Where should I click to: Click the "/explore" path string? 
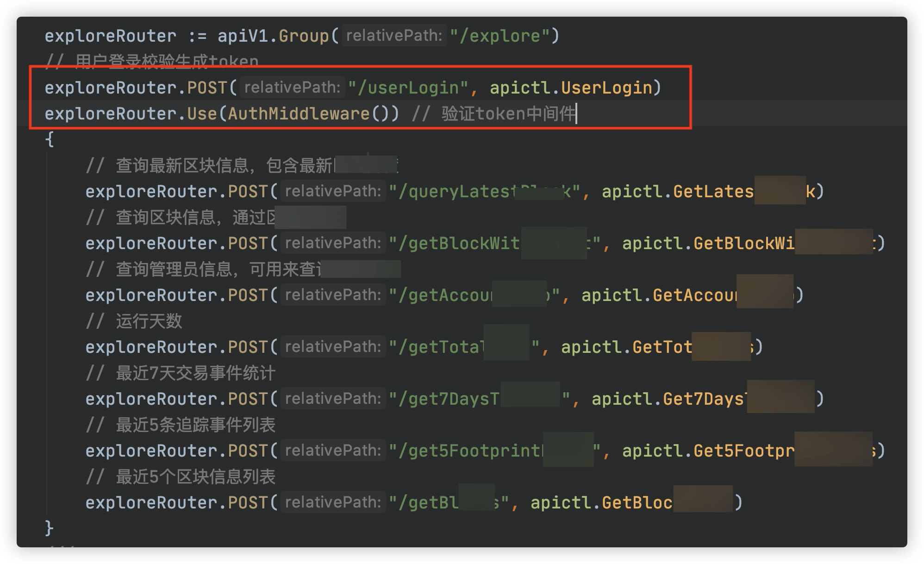[500, 36]
